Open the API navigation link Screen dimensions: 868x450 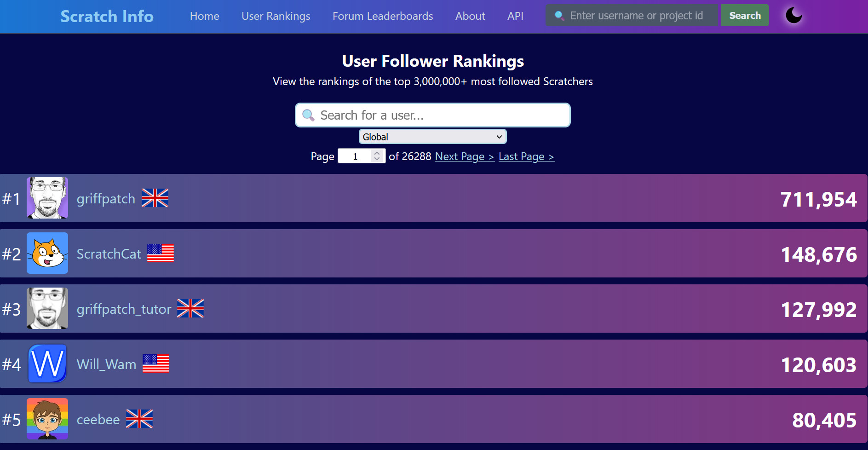click(x=515, y=16)
